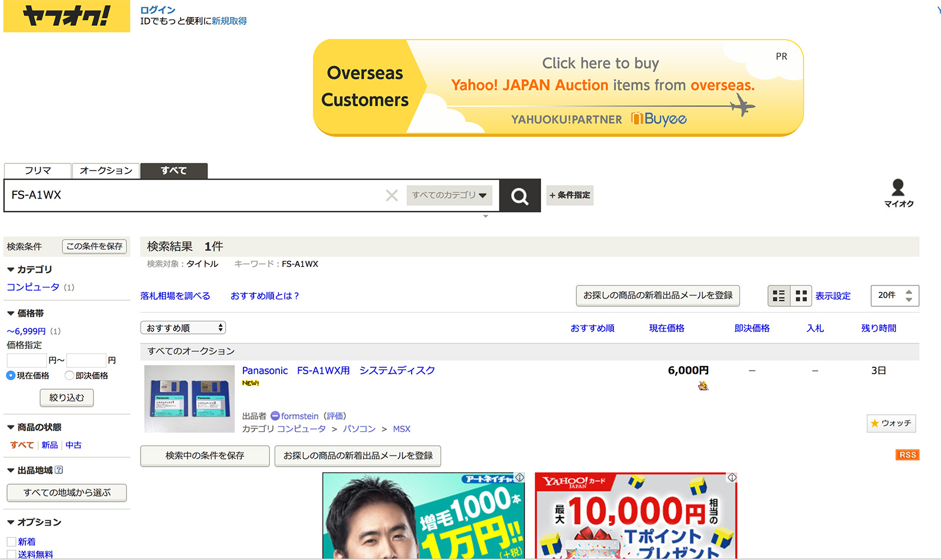Image resolution: width=941 pixels, height=560 pixels.
Task: Click the help icon next to 出品地域
Action: [58, 470]
